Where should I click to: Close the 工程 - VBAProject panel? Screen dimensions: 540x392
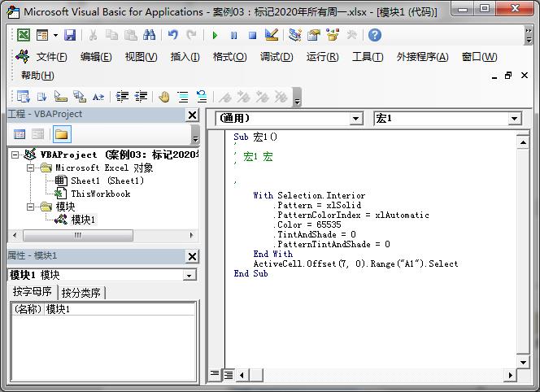[x=193, y=115]
